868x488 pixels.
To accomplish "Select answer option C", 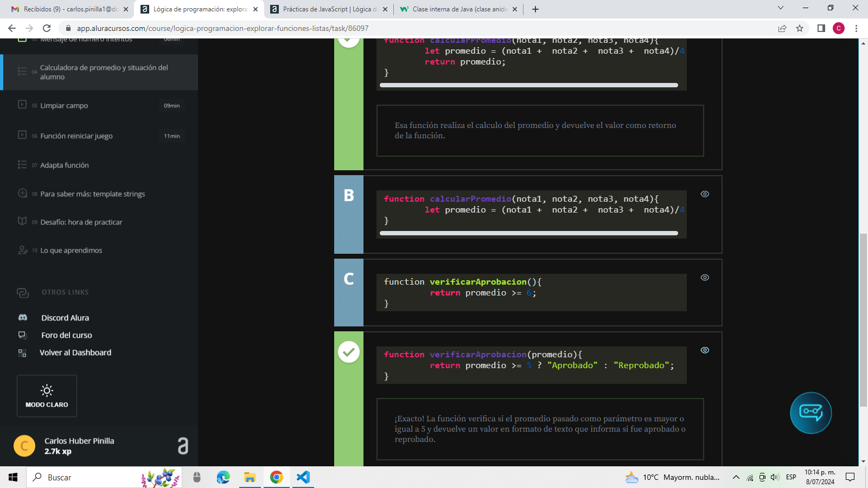I will pos(349,292).
